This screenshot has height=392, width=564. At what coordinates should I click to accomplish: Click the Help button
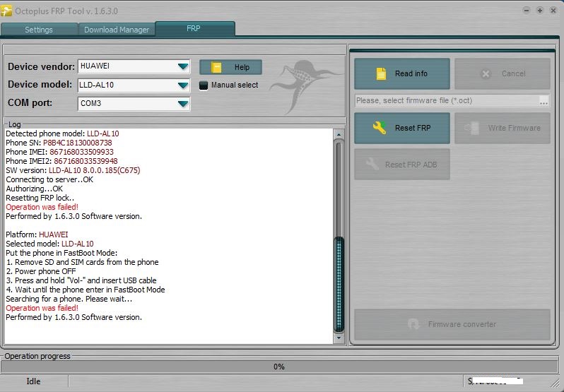(x=230, y=67)
